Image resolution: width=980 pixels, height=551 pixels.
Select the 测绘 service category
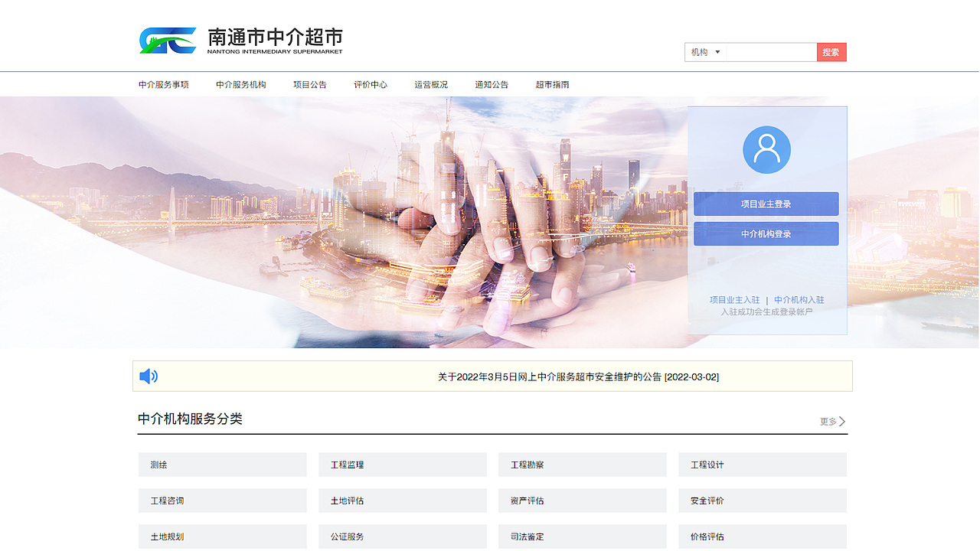pos(222,465)
